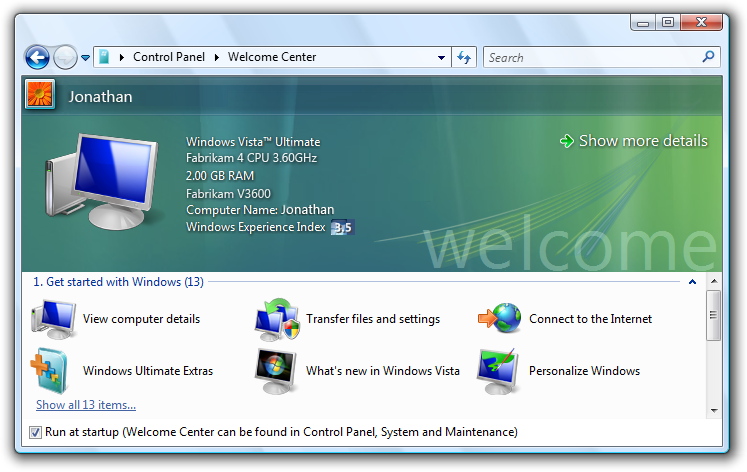Expand the arrow between Control Panel and Welcome Center

point(217,57)
